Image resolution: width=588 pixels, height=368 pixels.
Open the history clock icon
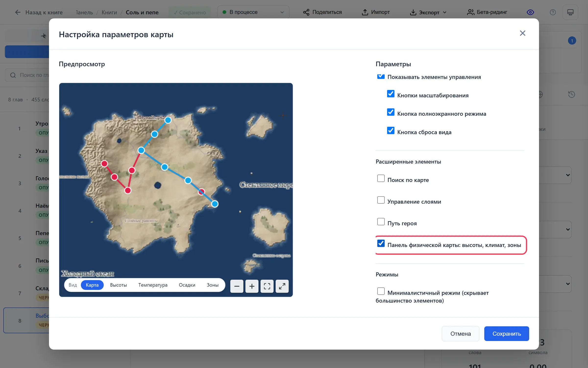tap(572, 94)
